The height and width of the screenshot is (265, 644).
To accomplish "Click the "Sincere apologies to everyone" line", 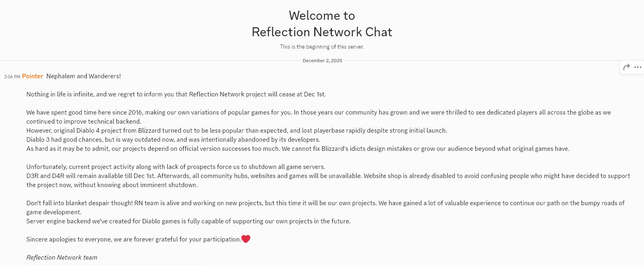I will (x=133, y=239).
